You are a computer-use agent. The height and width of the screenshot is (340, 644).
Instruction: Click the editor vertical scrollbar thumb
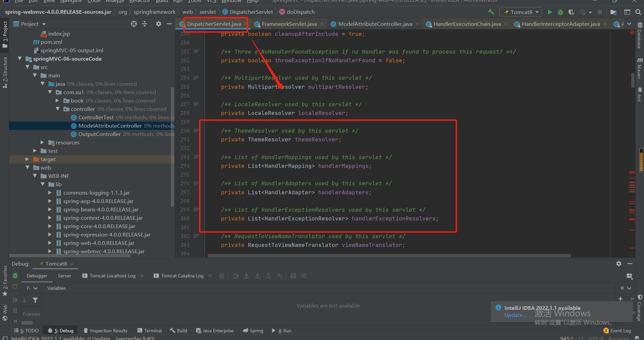pos(633,80)
